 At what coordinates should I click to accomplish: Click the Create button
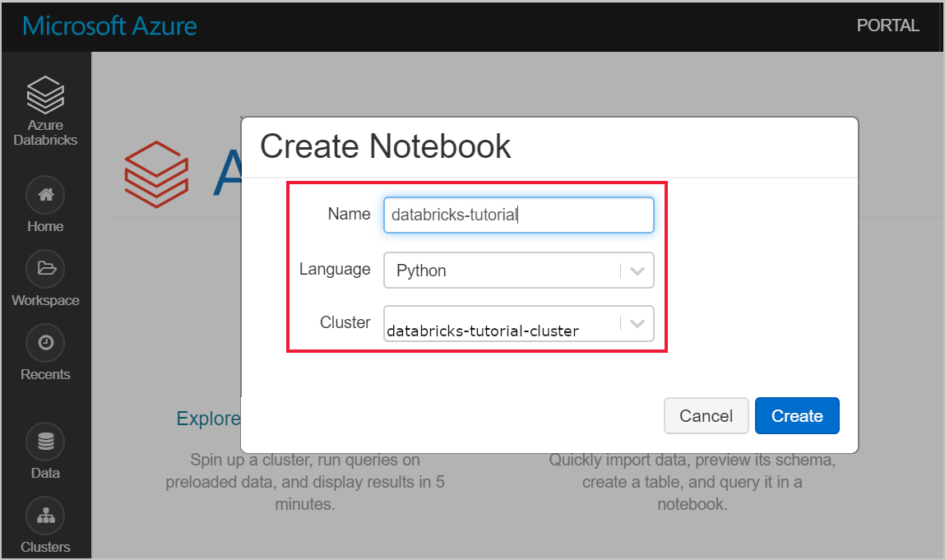[x=797, y=415]
